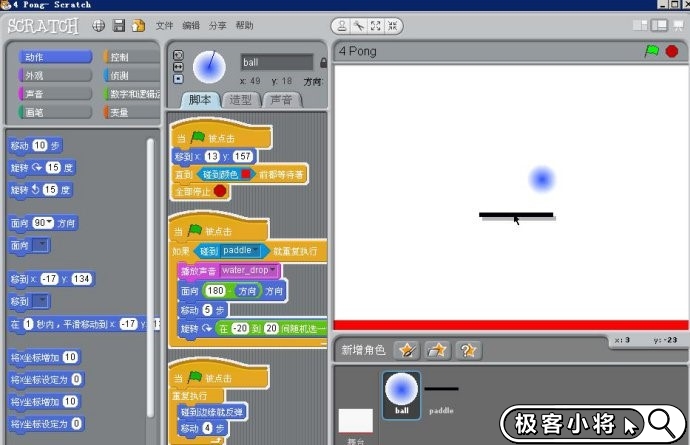
Task: Save project with the floppy disk icon
Action: tap(118, 25)
